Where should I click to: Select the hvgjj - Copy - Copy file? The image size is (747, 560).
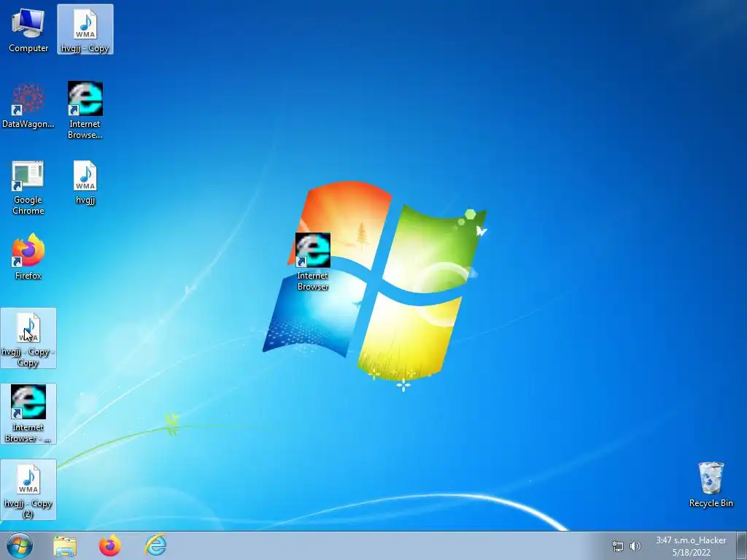coord(28,338)
